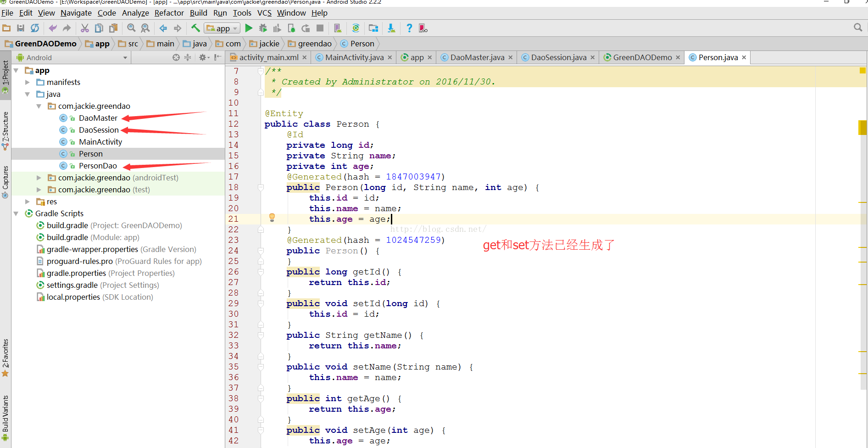Expand the res folder
Viewport: 868px width, 448px height.
tap(28, 202)
